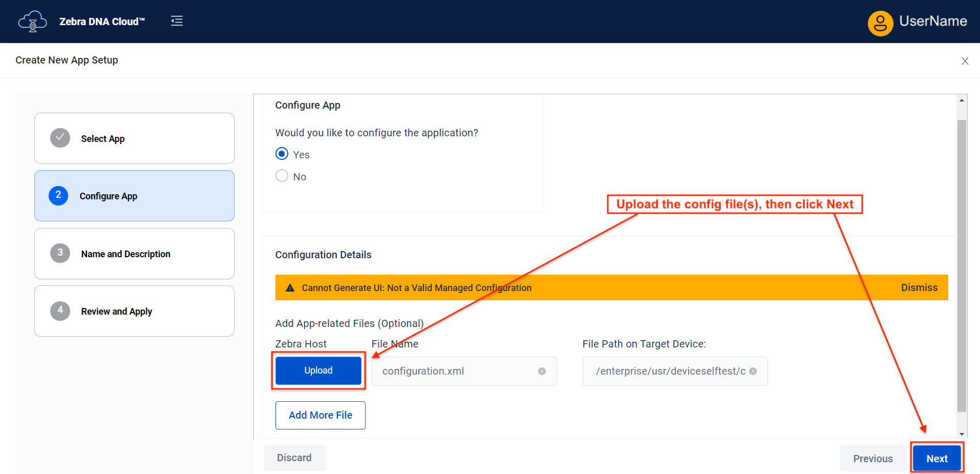This screenshot has width=980, height=474.
Task: Click the Select App completed checkmark icon
Action: 60,138
